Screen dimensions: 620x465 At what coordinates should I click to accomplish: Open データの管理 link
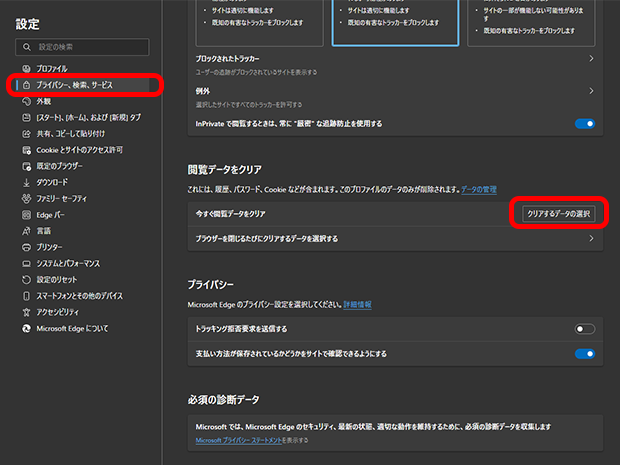point(479,189)
